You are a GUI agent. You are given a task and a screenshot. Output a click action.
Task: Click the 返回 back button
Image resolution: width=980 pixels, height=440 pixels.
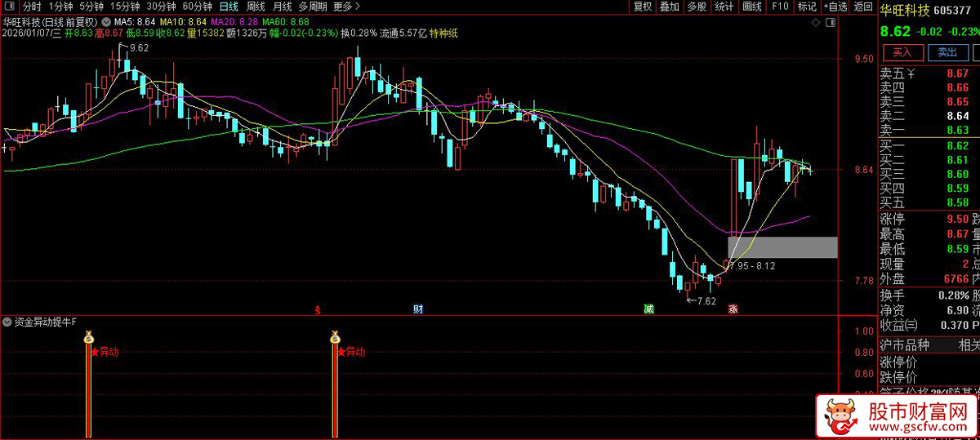[862, 7]
